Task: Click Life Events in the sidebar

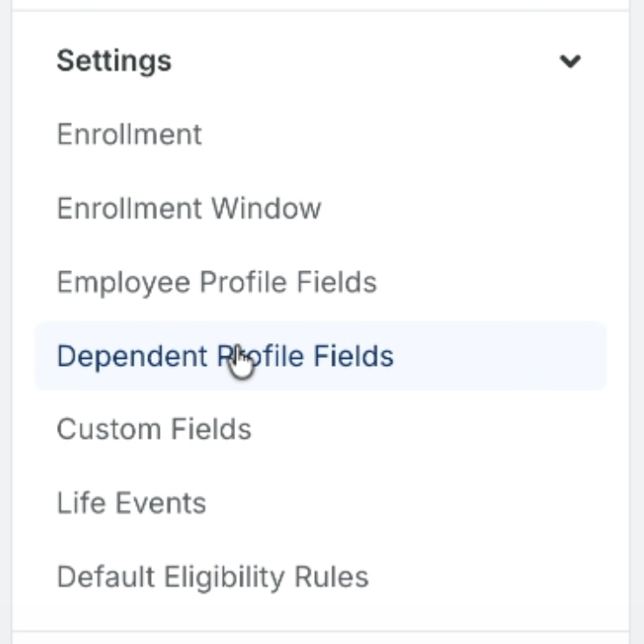Action: tap(132, 503)
